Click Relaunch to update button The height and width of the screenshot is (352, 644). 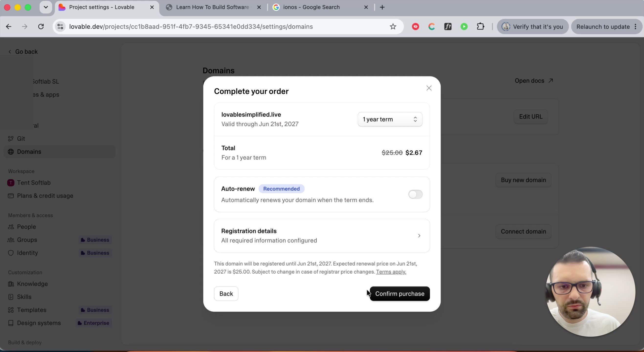pos(603,26)
